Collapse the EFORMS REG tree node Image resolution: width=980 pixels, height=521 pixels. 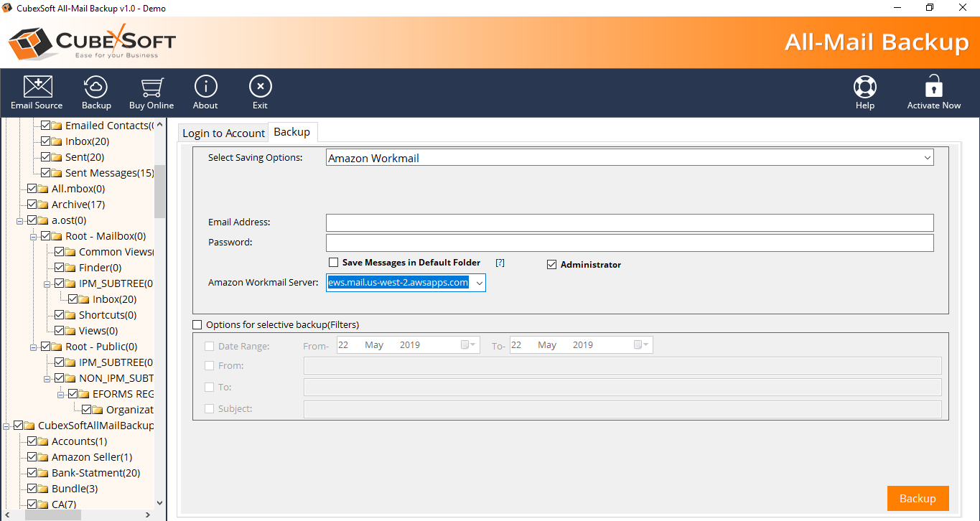click(61, 394)
